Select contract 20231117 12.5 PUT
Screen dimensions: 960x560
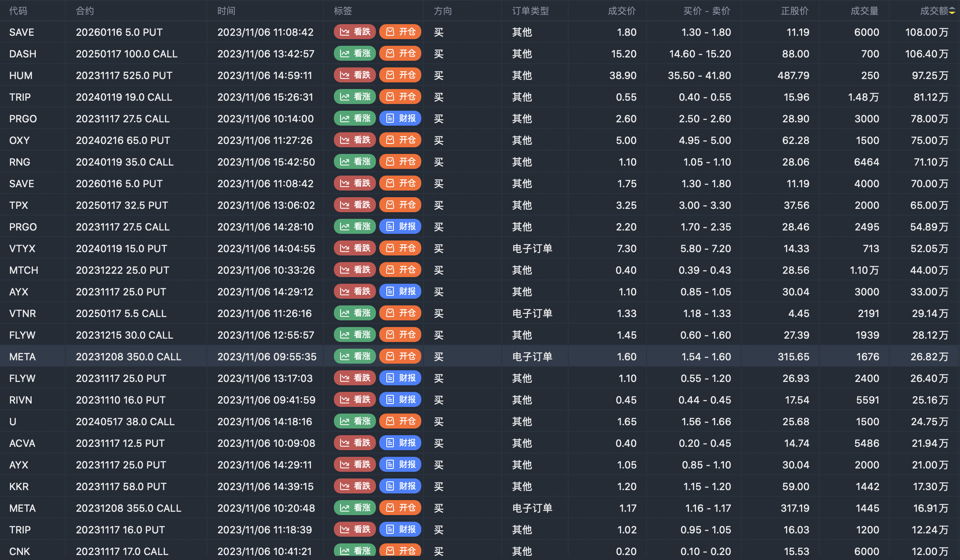coord(120,443)
